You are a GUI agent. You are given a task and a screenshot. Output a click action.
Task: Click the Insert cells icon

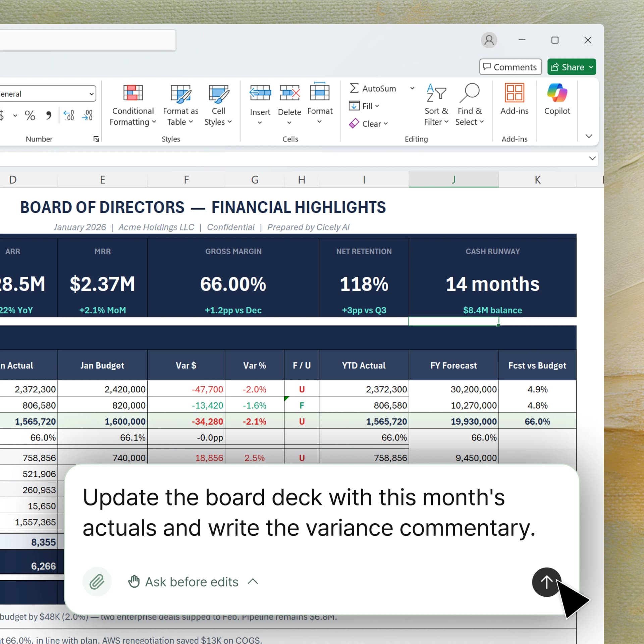pos(260,93)
